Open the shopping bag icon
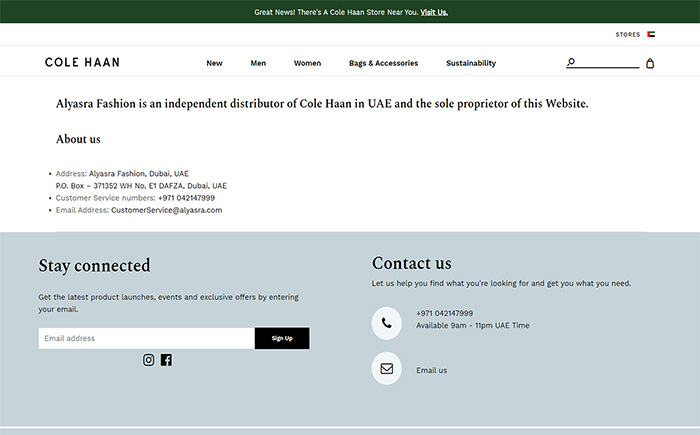700x435 pixels. (x=650, y=63)
